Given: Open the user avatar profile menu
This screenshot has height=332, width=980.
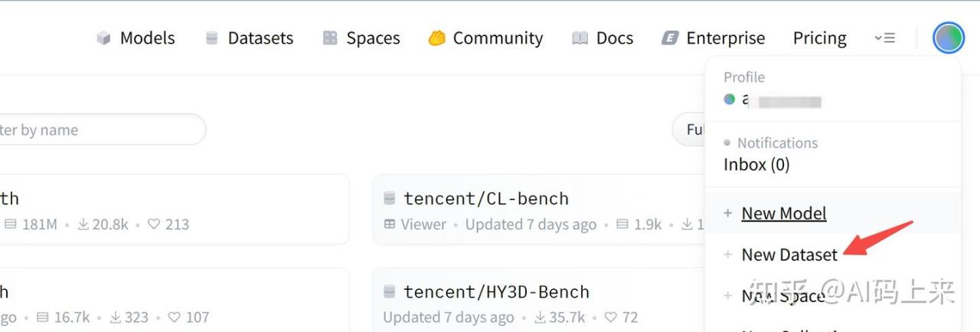Looking at the screenshot, I should 948,38.
